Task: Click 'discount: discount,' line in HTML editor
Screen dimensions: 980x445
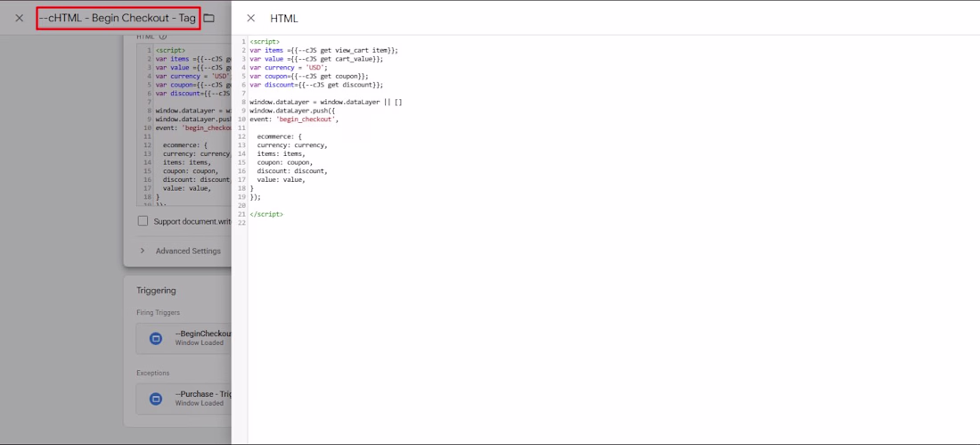Action: pyautogui.click(x=292, y=171)
